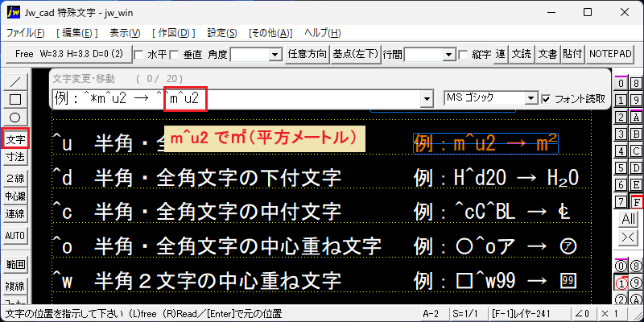The width and height of the screenshot is (644, 322).
Task: Click into the text edit input field
Action: click(x=237, y=98)
